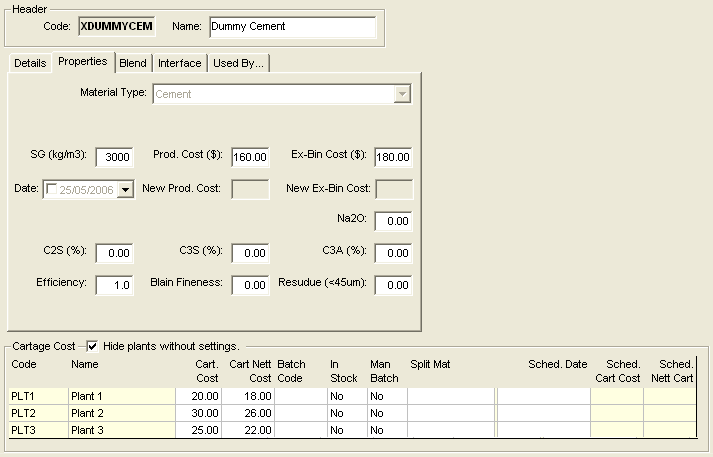Click the In Stock cell for PLT3
This screenshot has height=457, width=713.
click(x=346, y=429)
